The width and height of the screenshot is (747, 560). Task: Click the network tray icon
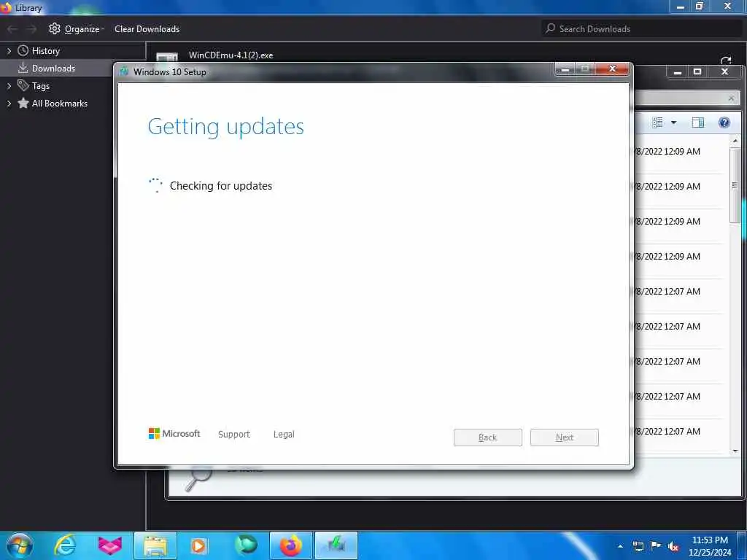pos(638,547)
